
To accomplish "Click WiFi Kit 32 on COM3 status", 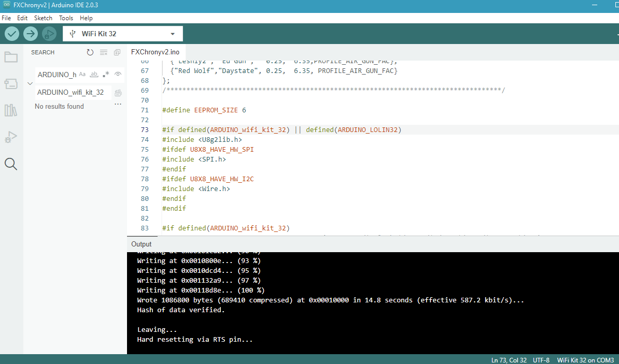I will (x=585, y=360).
